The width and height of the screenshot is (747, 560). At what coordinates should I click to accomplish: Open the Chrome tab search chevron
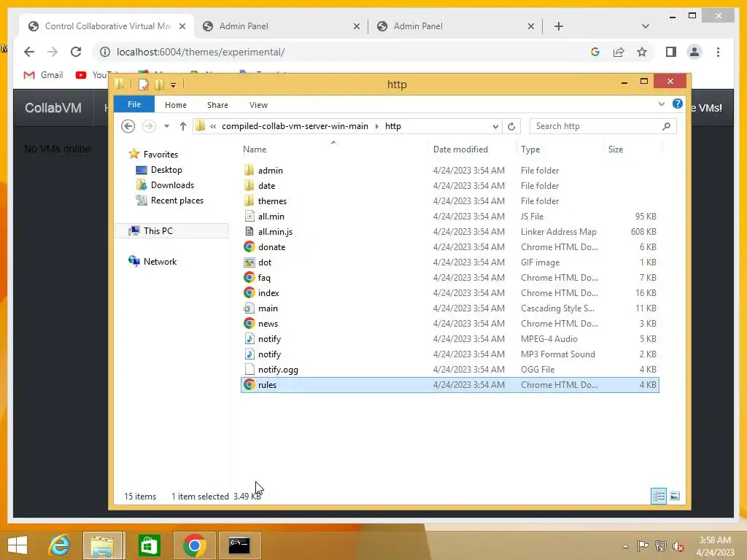point(646,26)
